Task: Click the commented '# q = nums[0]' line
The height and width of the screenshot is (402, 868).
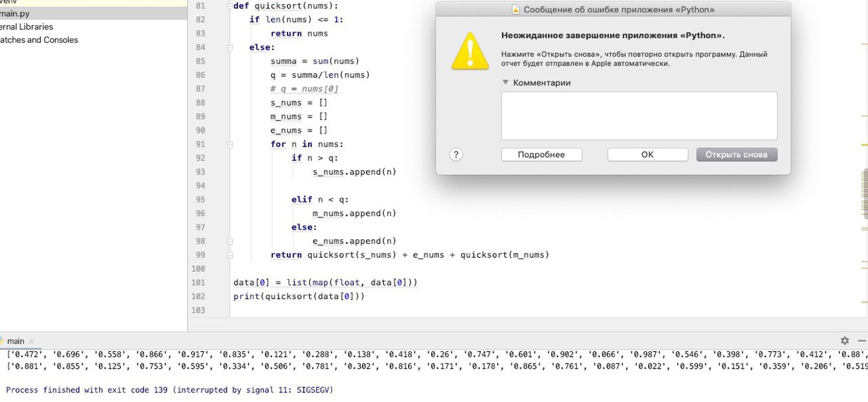Action: tap(304, 89)
